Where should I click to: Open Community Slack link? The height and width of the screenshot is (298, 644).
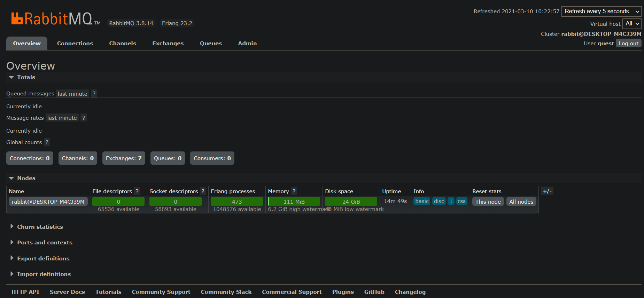coord(226,292)
